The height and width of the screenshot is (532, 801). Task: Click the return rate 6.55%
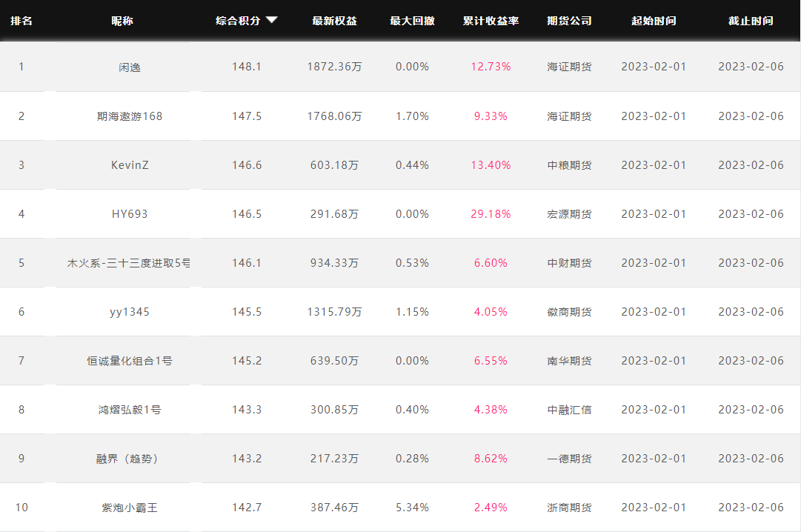[491, 361]
